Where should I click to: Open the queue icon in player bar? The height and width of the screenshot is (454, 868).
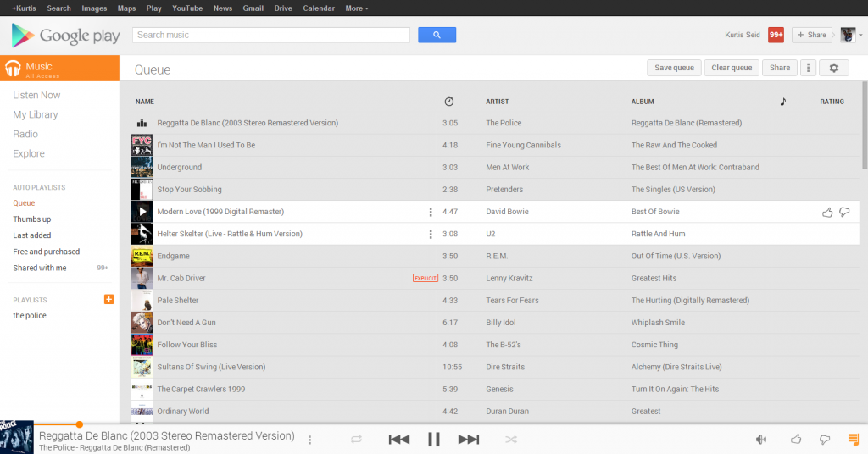(854, 439)
